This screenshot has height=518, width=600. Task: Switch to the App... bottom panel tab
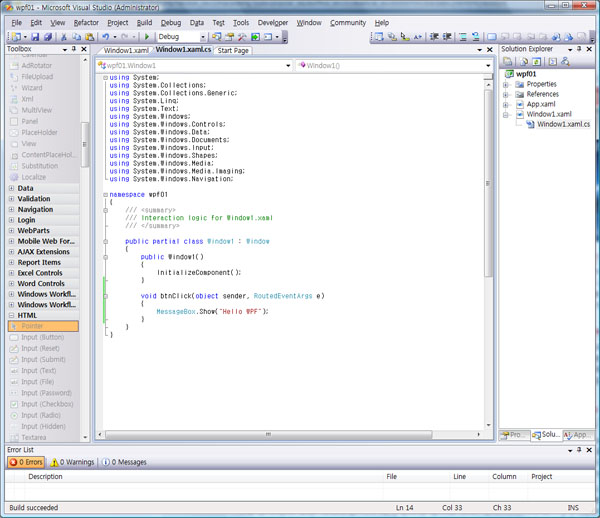pos(578,435)
